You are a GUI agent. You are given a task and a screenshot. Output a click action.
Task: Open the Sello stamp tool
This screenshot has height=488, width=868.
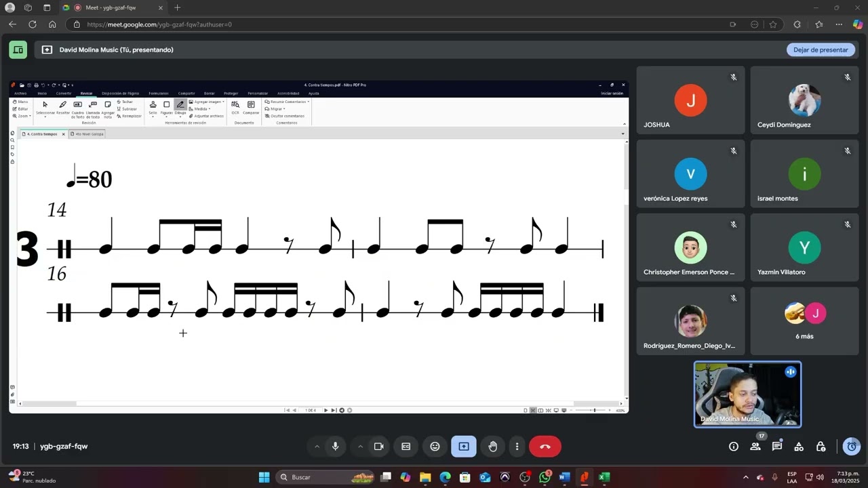[153, 108]
